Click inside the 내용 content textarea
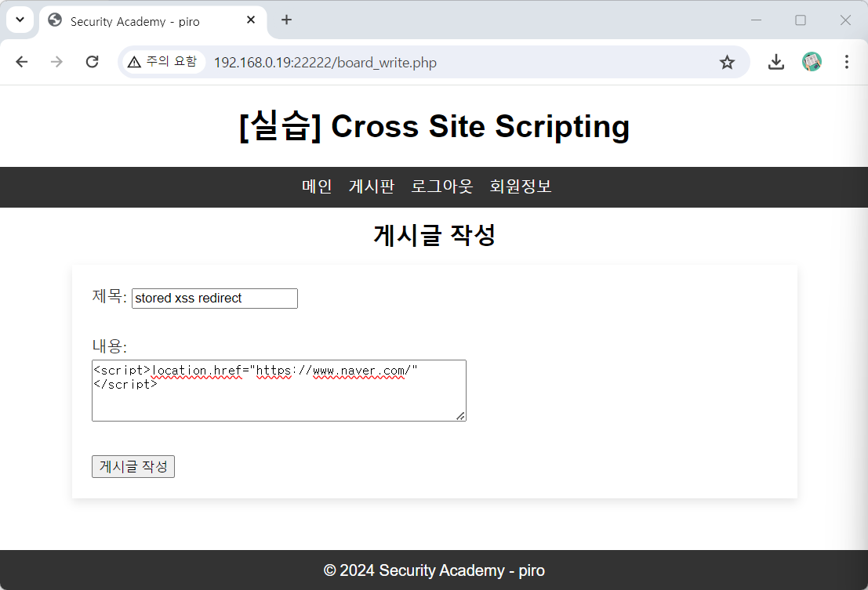868x590 pixels. (279, 390)
